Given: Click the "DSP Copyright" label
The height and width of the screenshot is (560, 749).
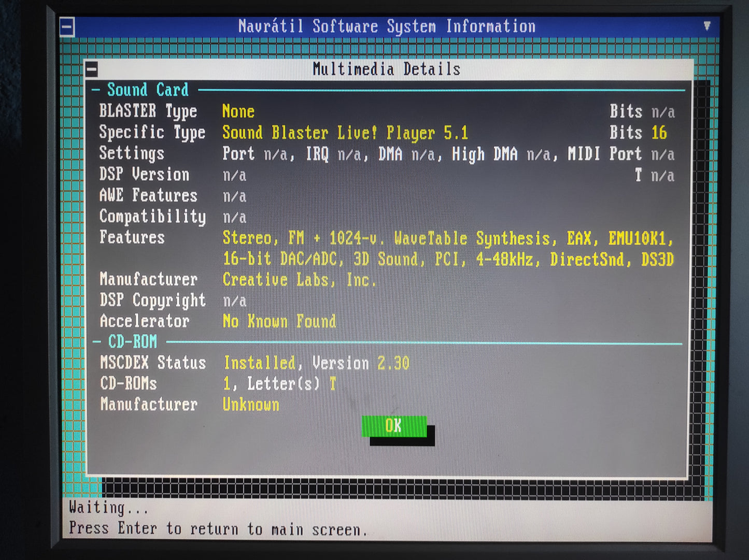Looking at the screenshot, I should pos(152,300).
